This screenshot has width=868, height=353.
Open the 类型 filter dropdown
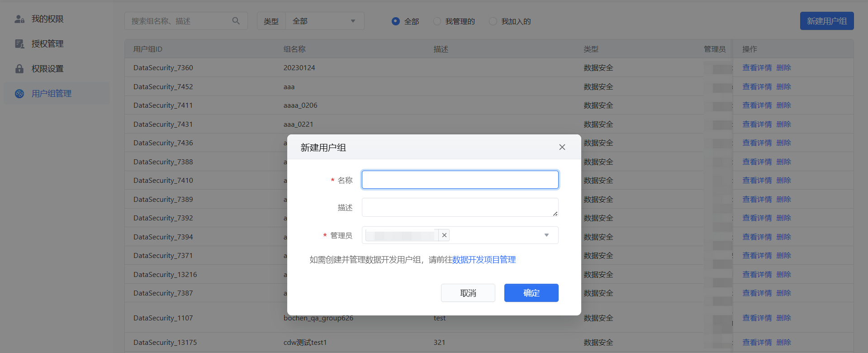click(x=324, y=21)
